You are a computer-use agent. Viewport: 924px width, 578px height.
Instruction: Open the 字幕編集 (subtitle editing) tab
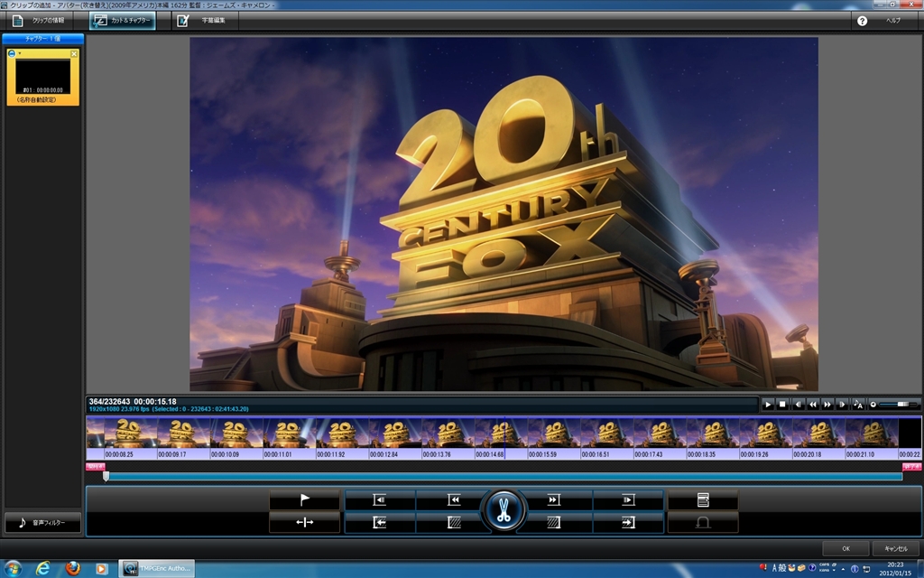point(205,21)
